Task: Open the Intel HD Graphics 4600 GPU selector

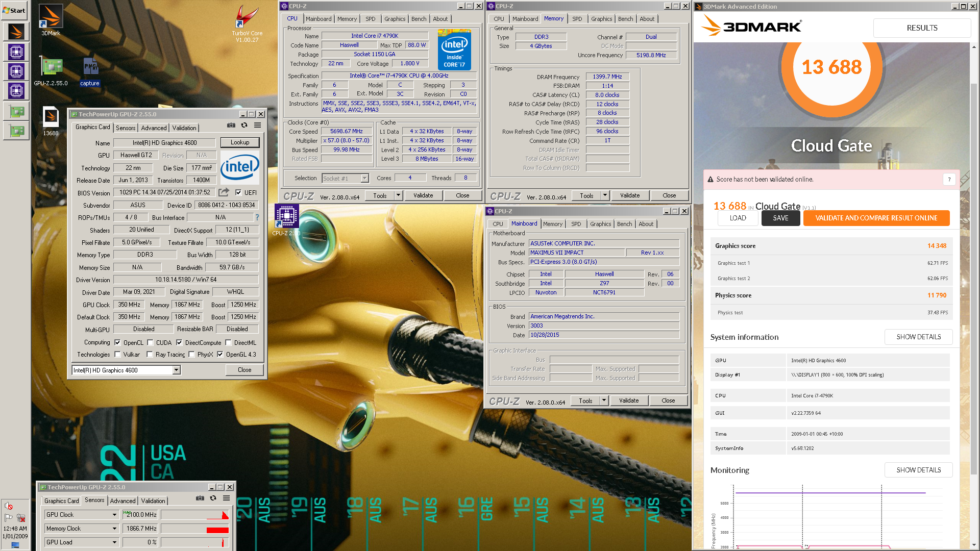Action: pyautogui.click(x=127, y=370)
